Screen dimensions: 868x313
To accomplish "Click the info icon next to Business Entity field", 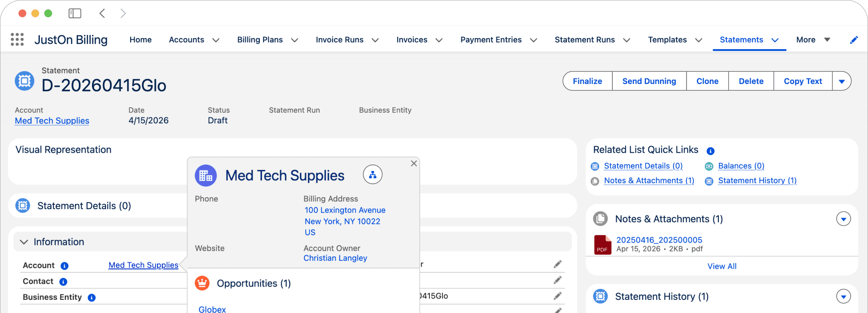I will point(92,298).
